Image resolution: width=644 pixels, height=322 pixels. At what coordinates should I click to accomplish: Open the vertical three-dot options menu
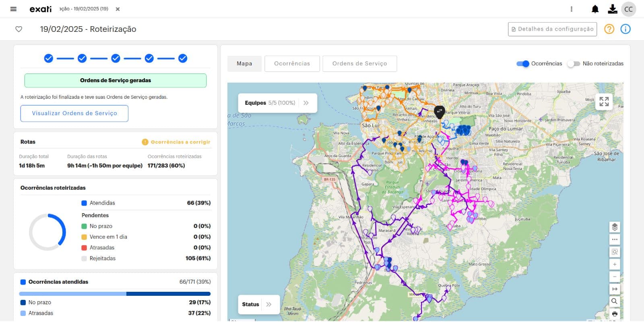tap(572, 9)
